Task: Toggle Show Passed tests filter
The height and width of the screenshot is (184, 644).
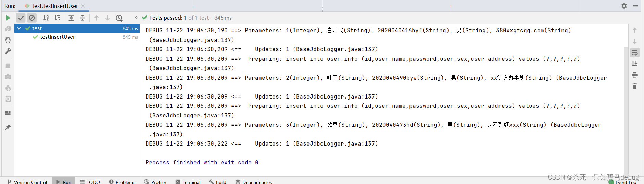Action: 21,18
